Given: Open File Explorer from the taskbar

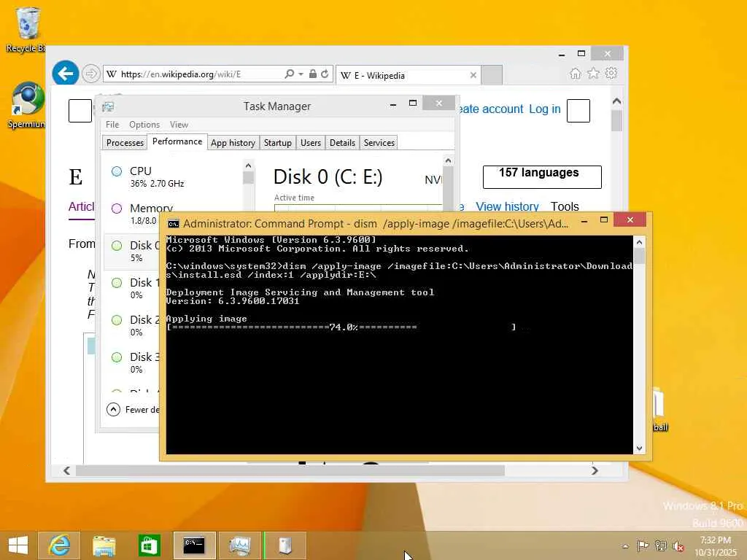Looking at the screenshot, I should tap(104, 545).
